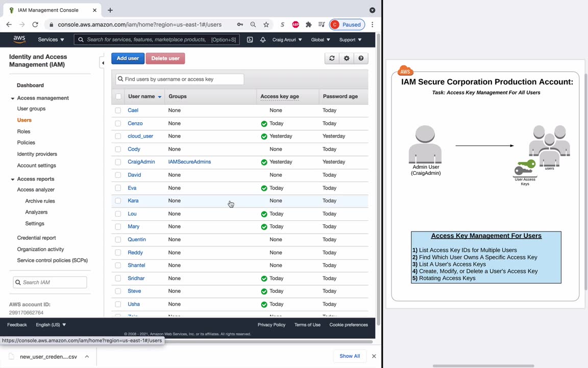The image size is (588, 368).
Task: Open the media control playlist icon
Action: pyautogui.click(x=322, y=25)
